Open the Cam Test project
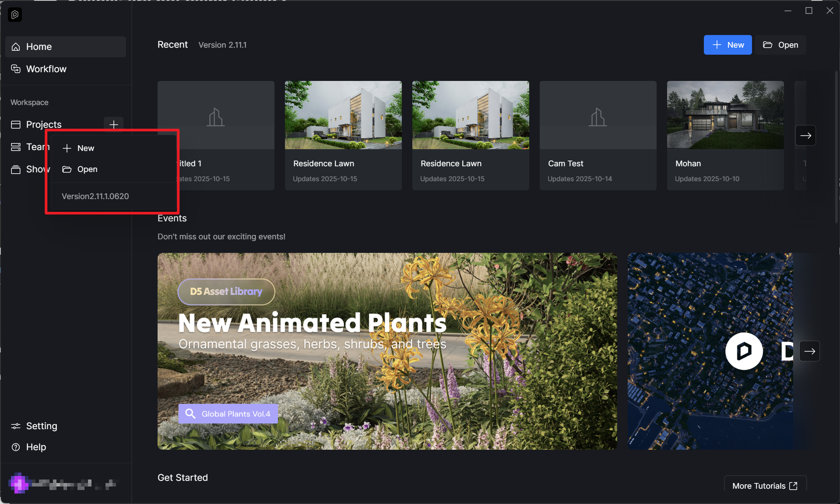This screenshot has height=504, width=840. (597, 136)
